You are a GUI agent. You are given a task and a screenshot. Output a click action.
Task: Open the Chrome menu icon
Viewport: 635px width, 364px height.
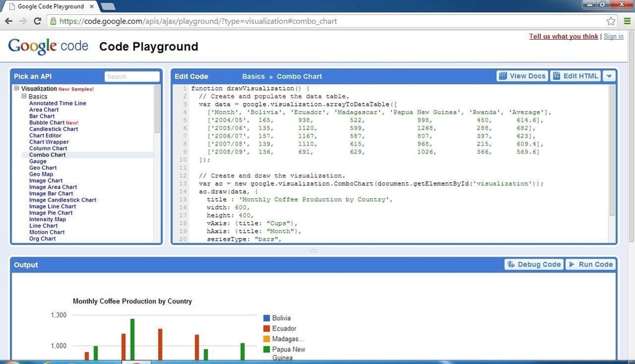[x=627, y=21]
